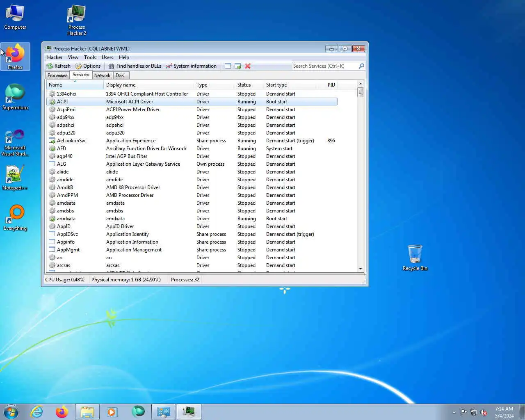Viewport: 525px width, 420px height.
Task: Select the adpahci service row
Action: pyautogui.click(x=192, y=125)
